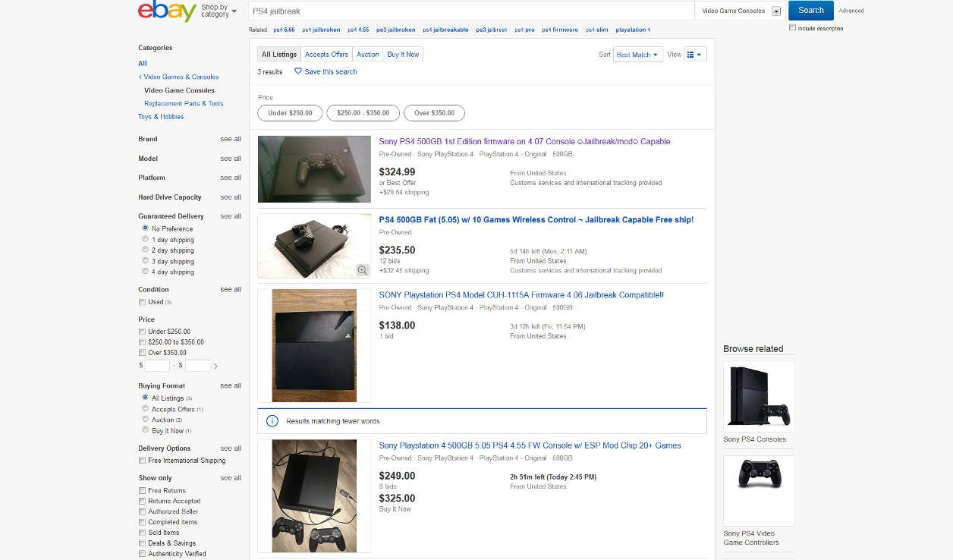
Task: Check Include description checkbox
Action: 793,28
